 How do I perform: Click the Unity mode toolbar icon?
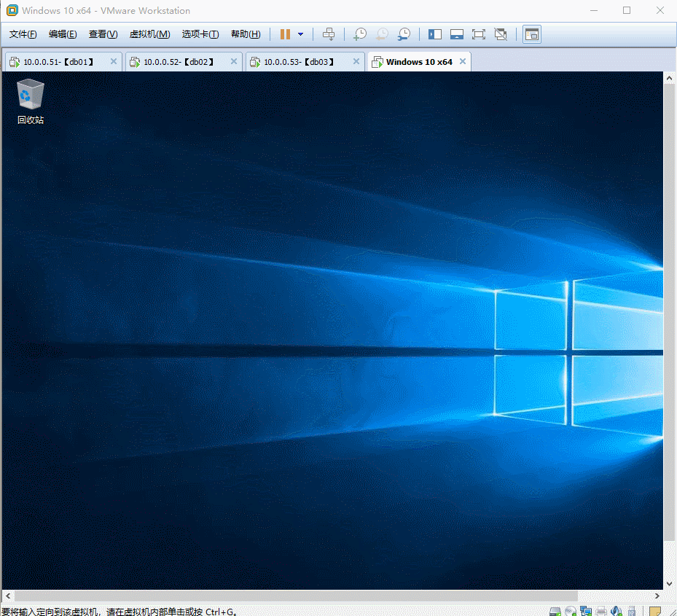tap(501, 34)
